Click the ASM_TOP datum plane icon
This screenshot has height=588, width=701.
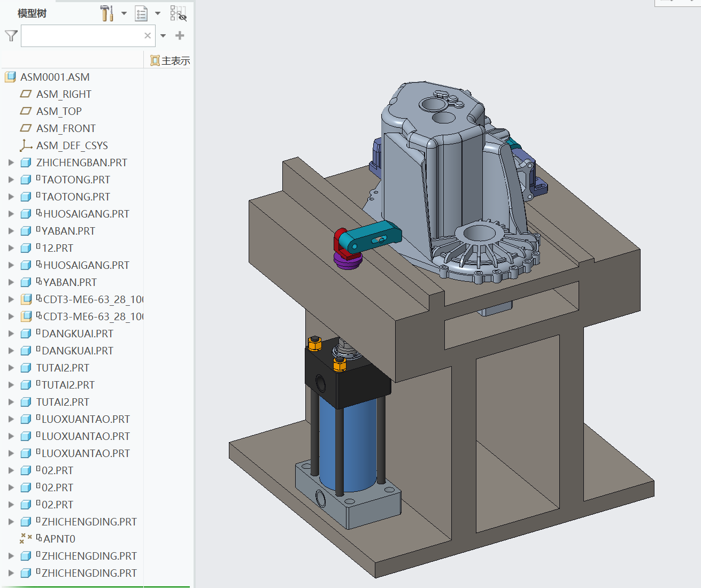(x=26, y=111)
